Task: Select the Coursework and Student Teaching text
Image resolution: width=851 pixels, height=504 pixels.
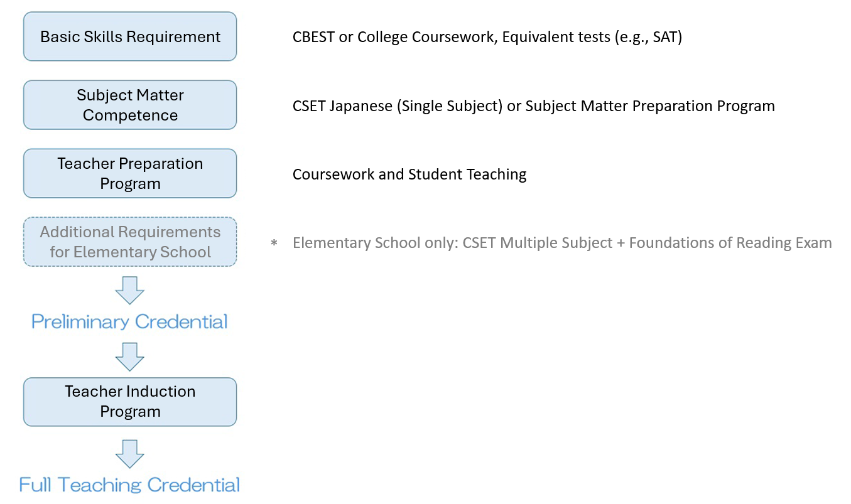Action: 409,174
